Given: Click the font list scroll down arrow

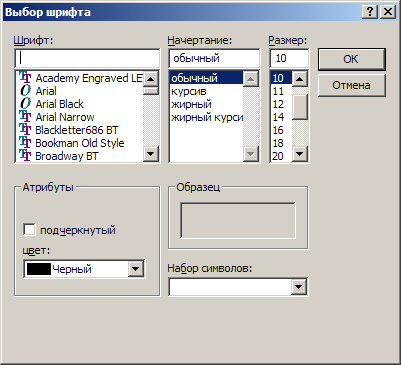Looking at the screenshot, I should pyautogui.click(x=151, y=154).
